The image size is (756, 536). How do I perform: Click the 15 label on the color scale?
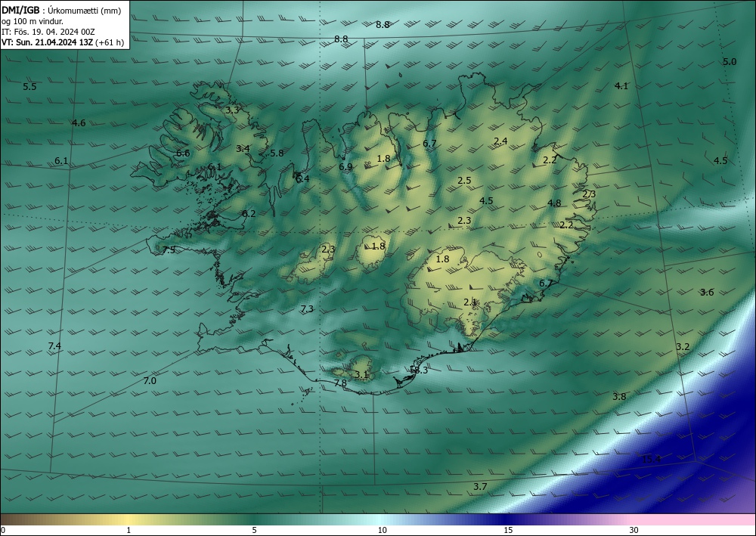(x=508, y=531)
